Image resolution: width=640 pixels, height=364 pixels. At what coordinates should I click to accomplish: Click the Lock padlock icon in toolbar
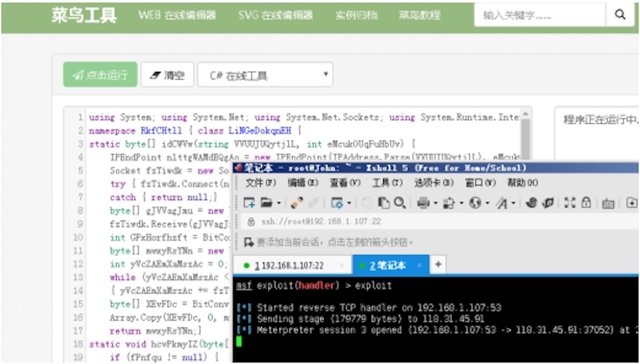[x=586, y=202]
